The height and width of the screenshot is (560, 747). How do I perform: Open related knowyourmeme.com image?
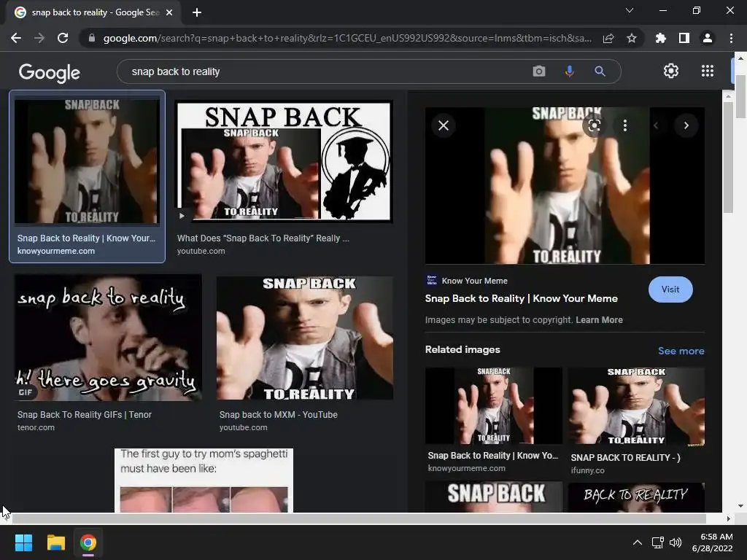(x=494, y=405)
